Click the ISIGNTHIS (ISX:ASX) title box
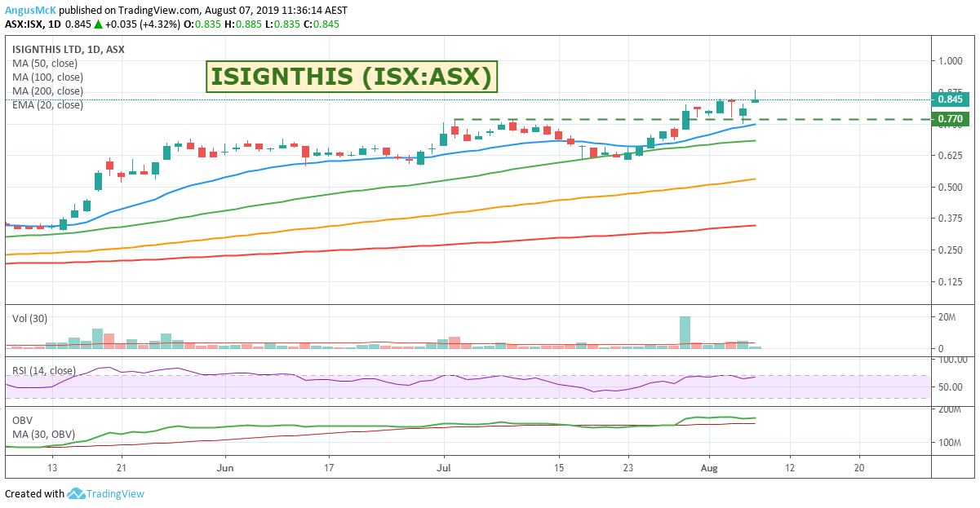This screenshot has width=980, height=508. pyautogui.click(x=351, y=77)
